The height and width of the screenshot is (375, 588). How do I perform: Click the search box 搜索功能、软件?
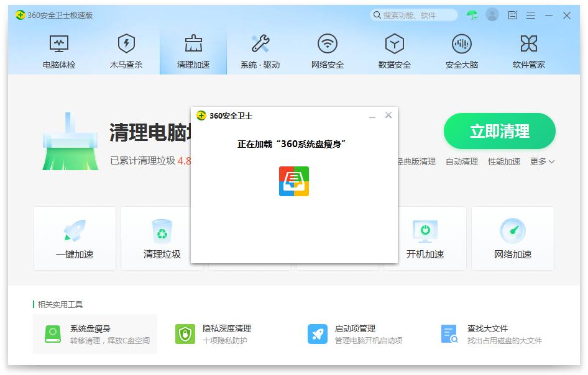click(x=414, y=15)
